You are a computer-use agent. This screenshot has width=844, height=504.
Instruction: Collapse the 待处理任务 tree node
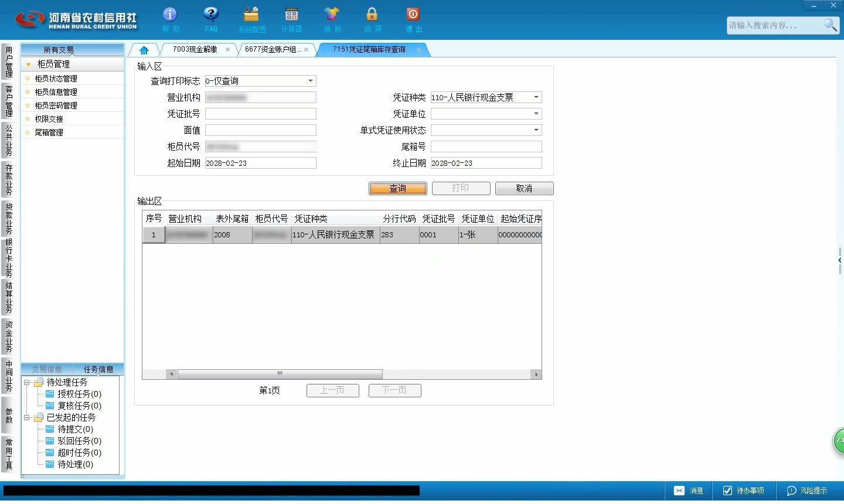pos(26,382)
